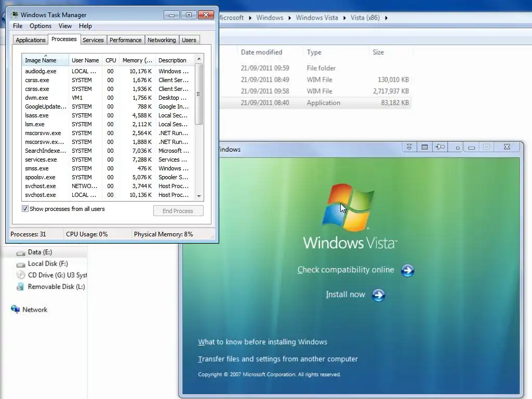Click the Install now link
The image size is (532, 399).
tap(345, 295)
